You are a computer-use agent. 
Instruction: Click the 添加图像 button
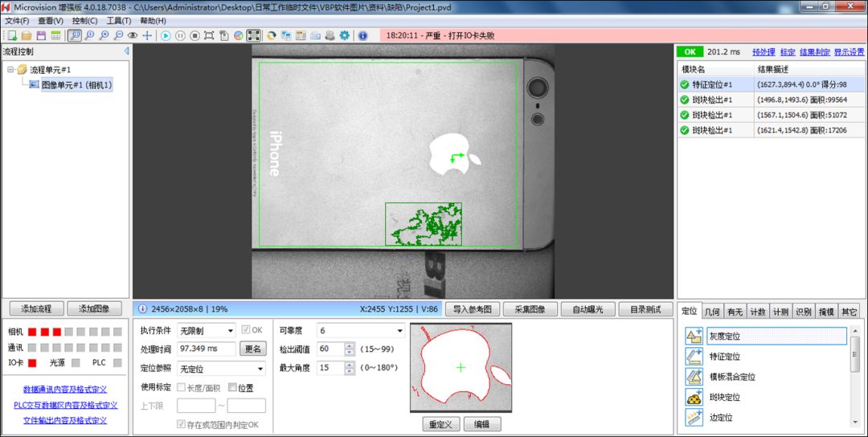point(94,308)
